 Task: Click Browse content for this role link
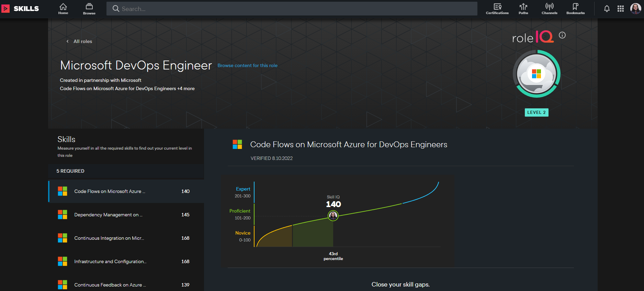(x=248, y=65)
